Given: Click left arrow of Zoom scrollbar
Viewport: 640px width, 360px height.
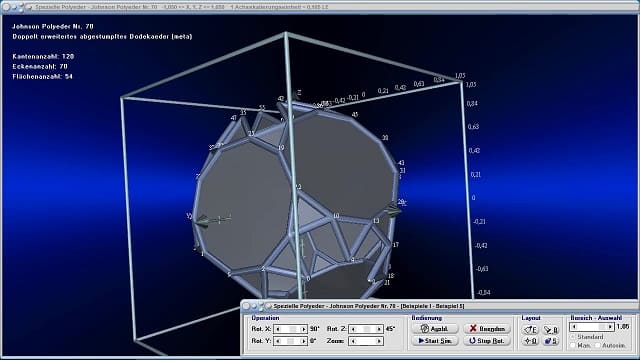Looking at the screenshot, I should tap(353, 341).
